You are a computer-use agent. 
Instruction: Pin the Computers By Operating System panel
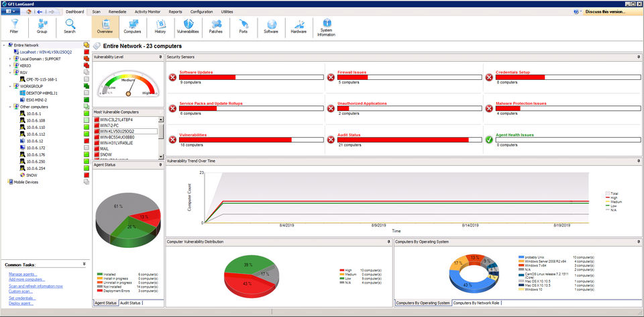(639, 242)
